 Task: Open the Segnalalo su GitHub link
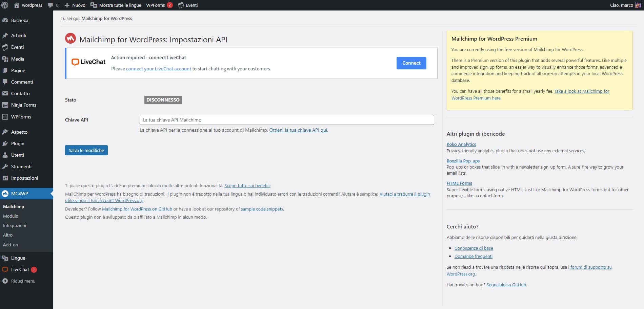506,285
